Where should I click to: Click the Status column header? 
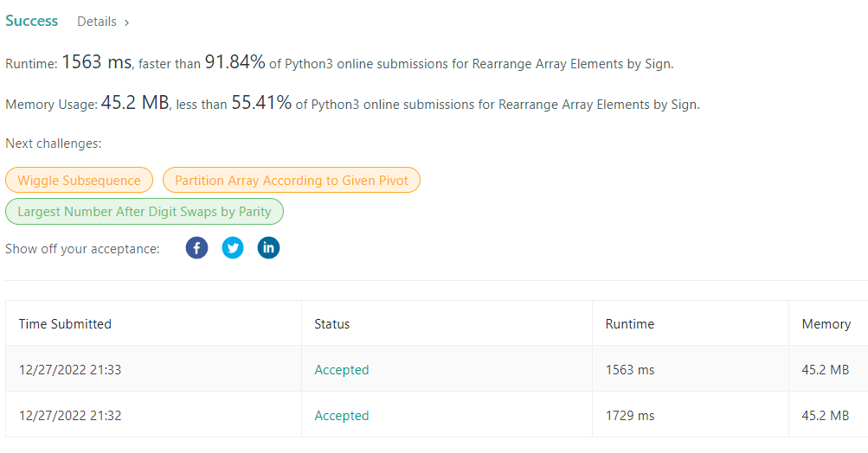pyautogui.click(x=331, y=324)
